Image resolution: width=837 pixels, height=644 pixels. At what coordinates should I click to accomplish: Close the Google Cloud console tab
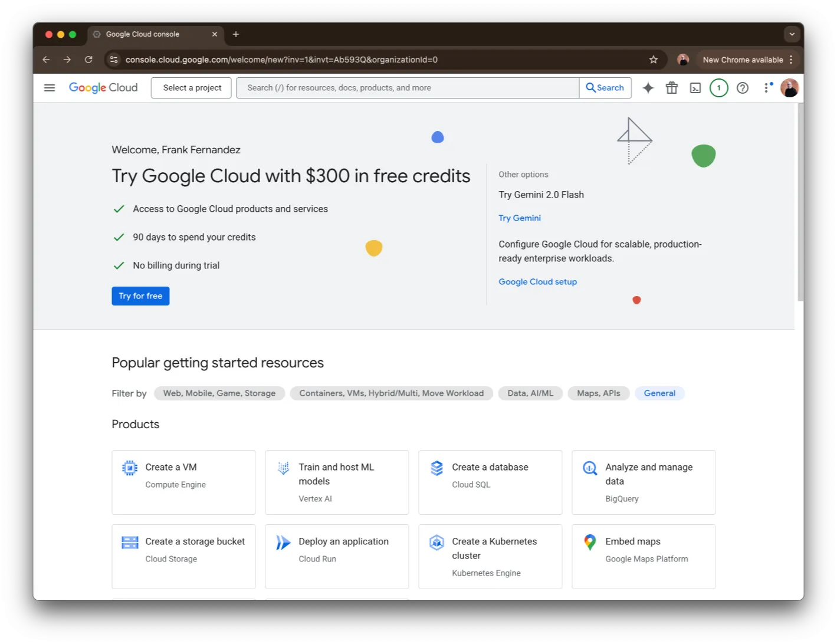coord(215,34)
